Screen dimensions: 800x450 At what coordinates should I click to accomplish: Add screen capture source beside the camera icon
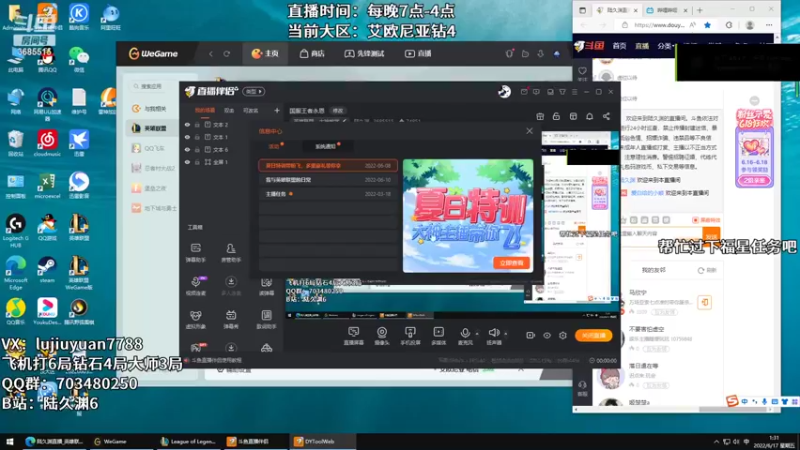pyautogui.click(x=353, y=336)
